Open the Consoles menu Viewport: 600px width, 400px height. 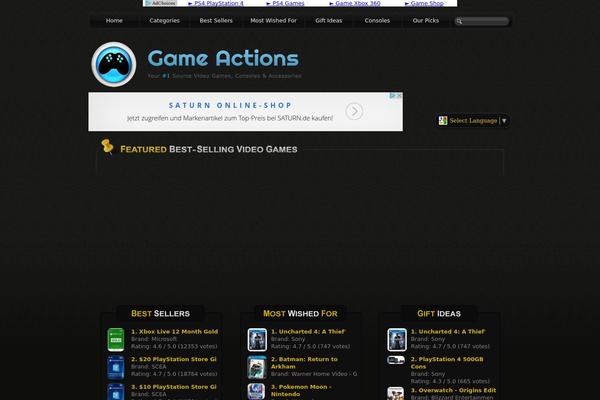[377, 21]
